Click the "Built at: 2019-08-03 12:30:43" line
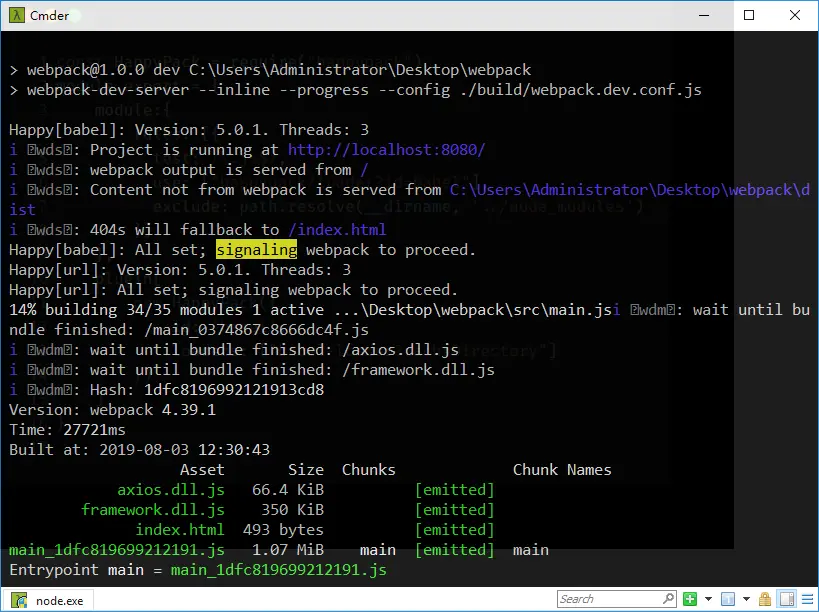This screenshot has width=819, height=612. pyautogui.click(x=139, y=450)
